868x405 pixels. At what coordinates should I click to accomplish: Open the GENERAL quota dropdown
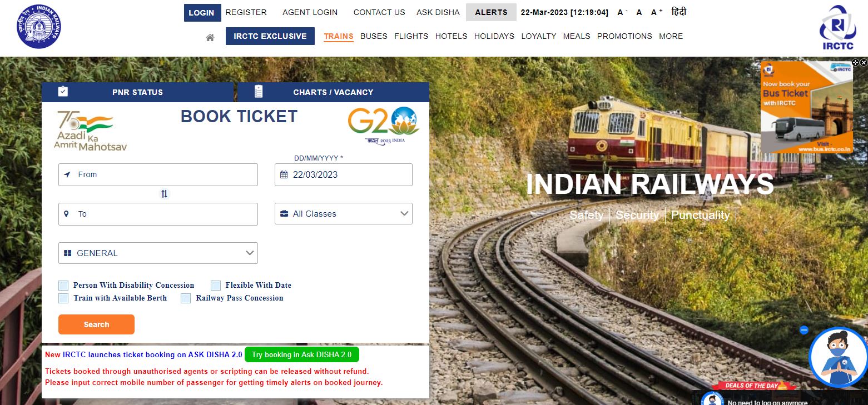158,253
